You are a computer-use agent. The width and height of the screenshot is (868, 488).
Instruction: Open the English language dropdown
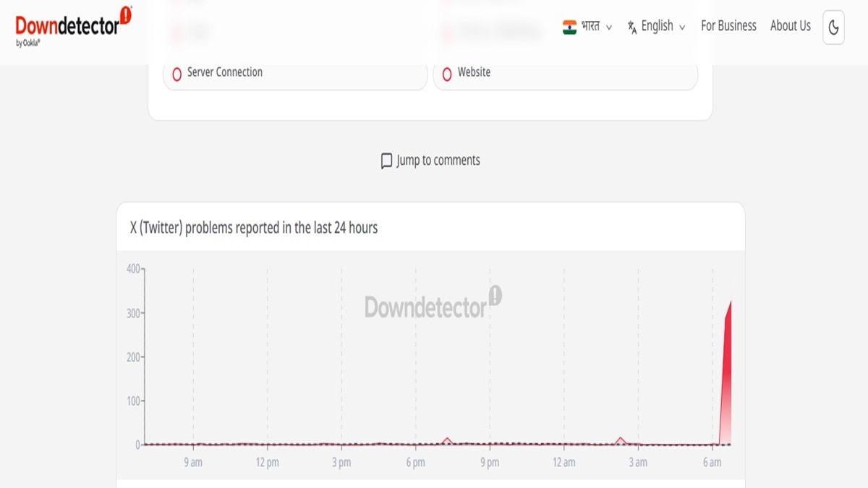657,27
